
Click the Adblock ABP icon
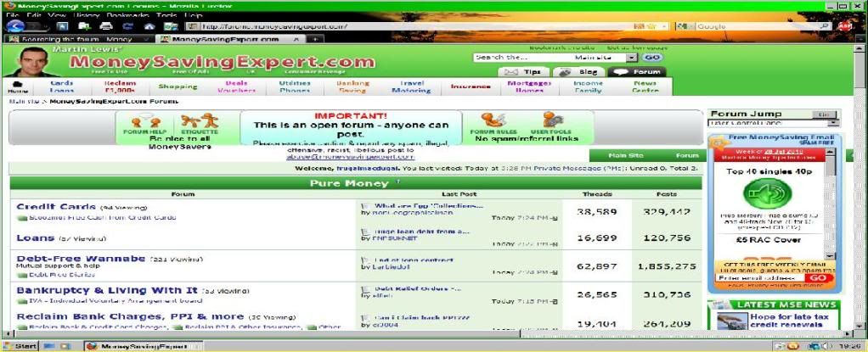coord(845,26)
